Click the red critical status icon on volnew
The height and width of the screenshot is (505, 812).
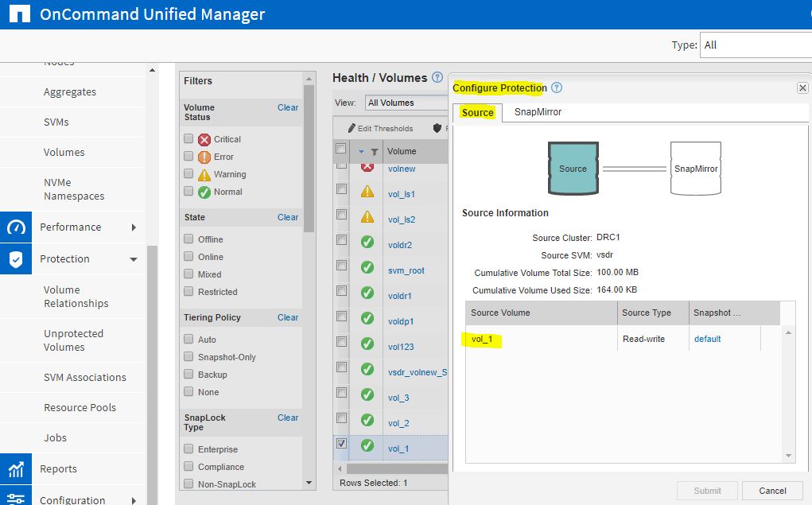pyautogui.click(x=365, y=169)
